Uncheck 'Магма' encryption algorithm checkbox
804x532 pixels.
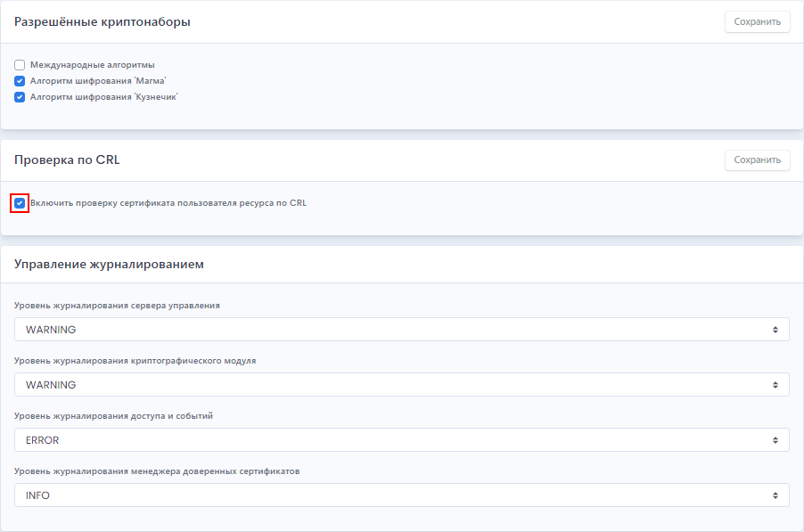[20, 81]
